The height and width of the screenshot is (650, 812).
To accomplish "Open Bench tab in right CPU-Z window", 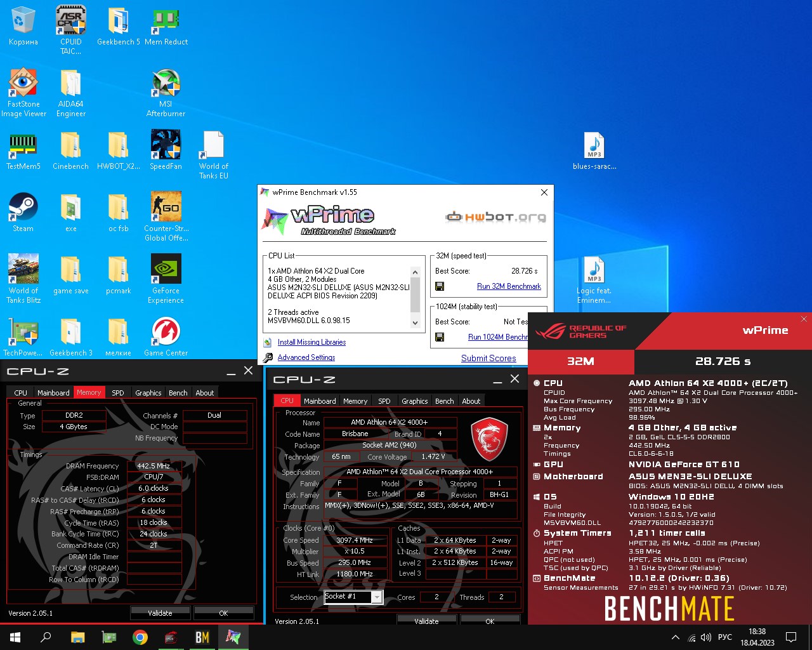I will coord(445,401).
